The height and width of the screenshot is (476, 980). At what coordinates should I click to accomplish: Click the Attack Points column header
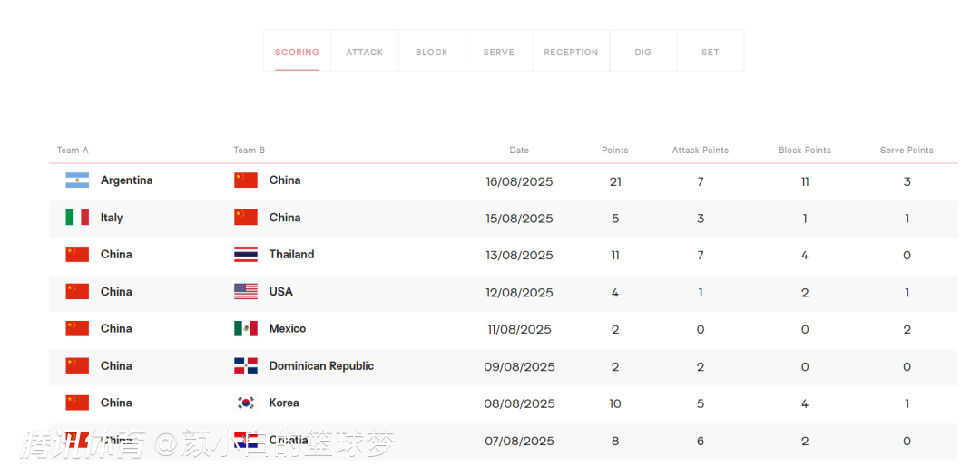tap(701, 151)
